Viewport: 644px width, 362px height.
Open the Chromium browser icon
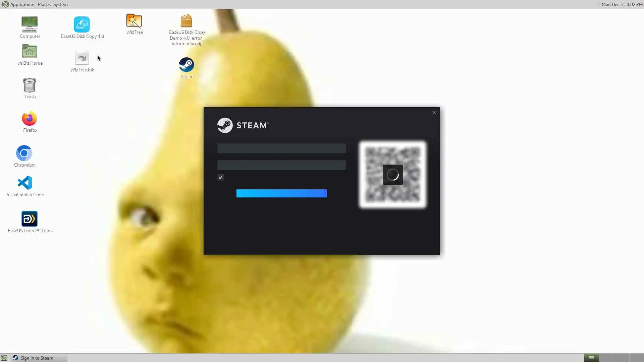tap(24, 154)
